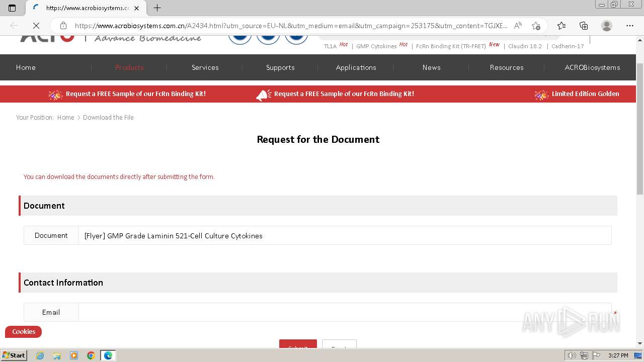The image size is (644, 362).
Task: Add this page to favorites
Action: pyautogui.click(x=536, y=26)
